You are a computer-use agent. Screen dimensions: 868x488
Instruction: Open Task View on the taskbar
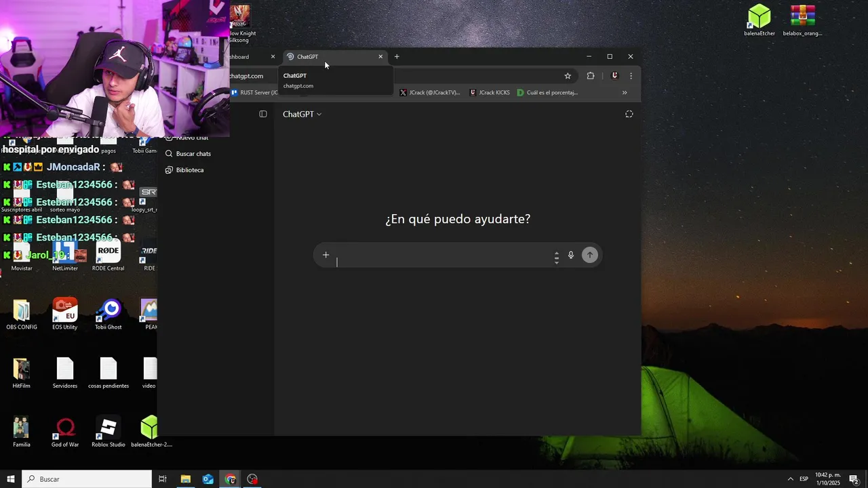pyautogui.click(x=163, y=479)
